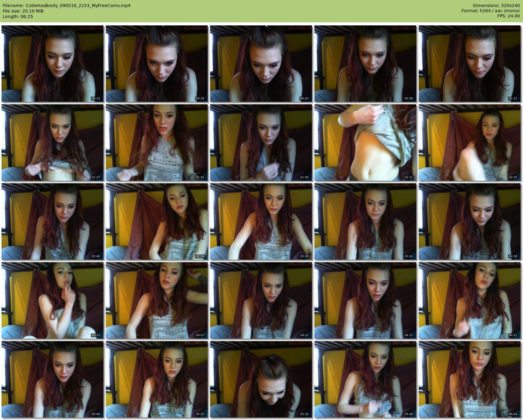Open the thumbnail stamped 05:06

(x=53, y=379)
